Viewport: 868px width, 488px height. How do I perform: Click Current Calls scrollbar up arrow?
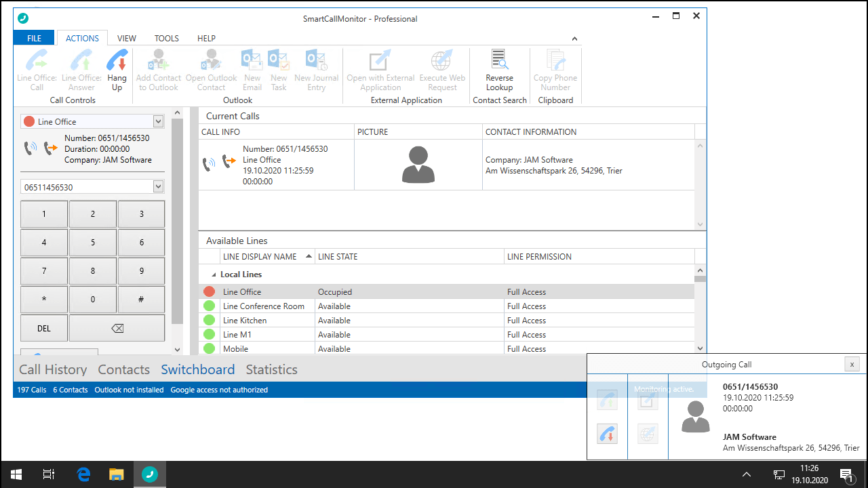tap(701, 146)
